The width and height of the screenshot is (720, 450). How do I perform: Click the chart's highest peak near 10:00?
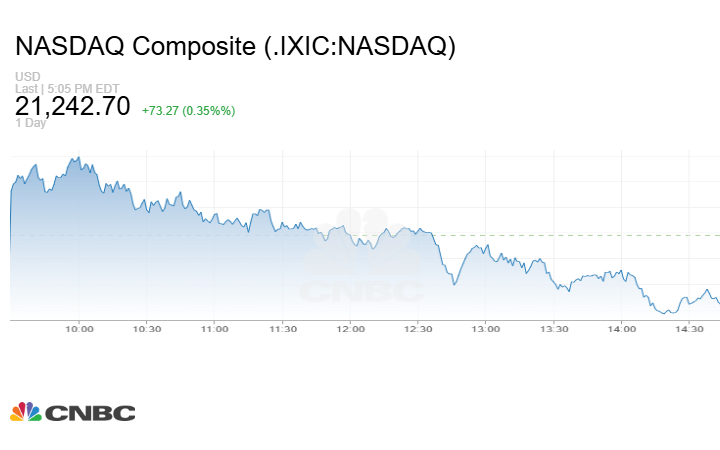tap(75, 157)
